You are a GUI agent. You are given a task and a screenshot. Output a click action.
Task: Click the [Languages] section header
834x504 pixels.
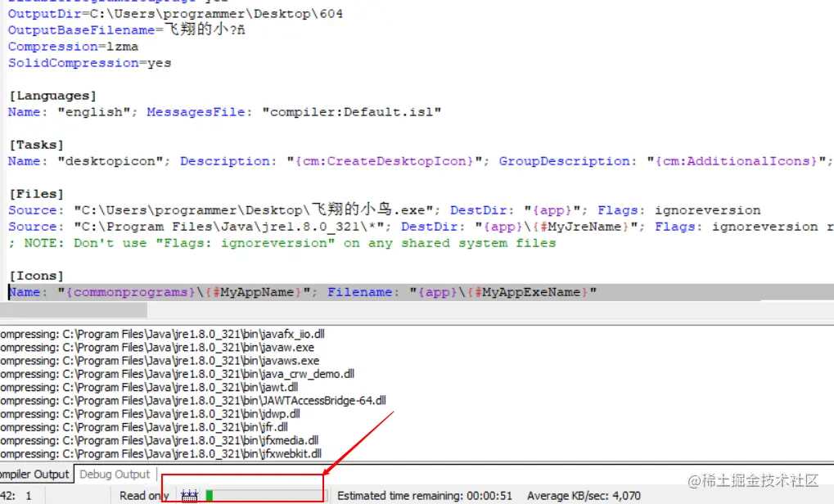click(x=52, y=96)
